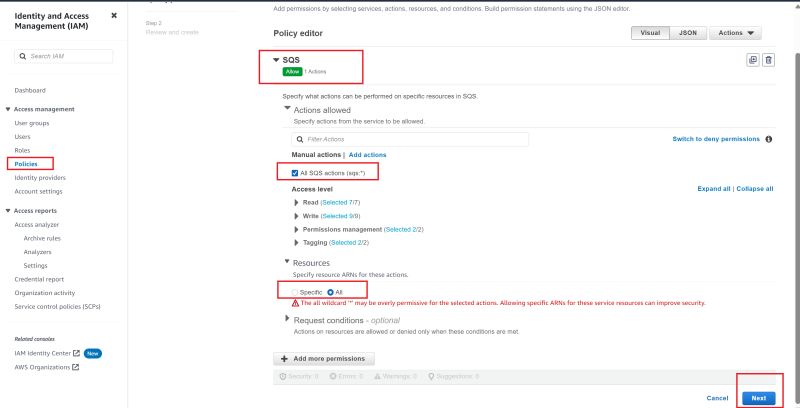
Task: Click Add more permissions button
Action: [x=324, y=359]
